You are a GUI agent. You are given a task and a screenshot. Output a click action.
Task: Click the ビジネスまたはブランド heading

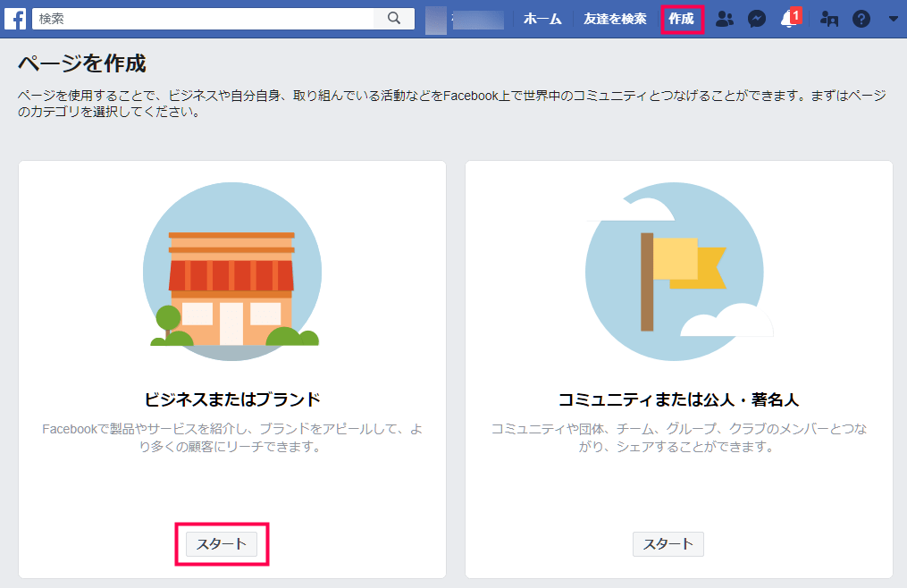click(231, 399)
